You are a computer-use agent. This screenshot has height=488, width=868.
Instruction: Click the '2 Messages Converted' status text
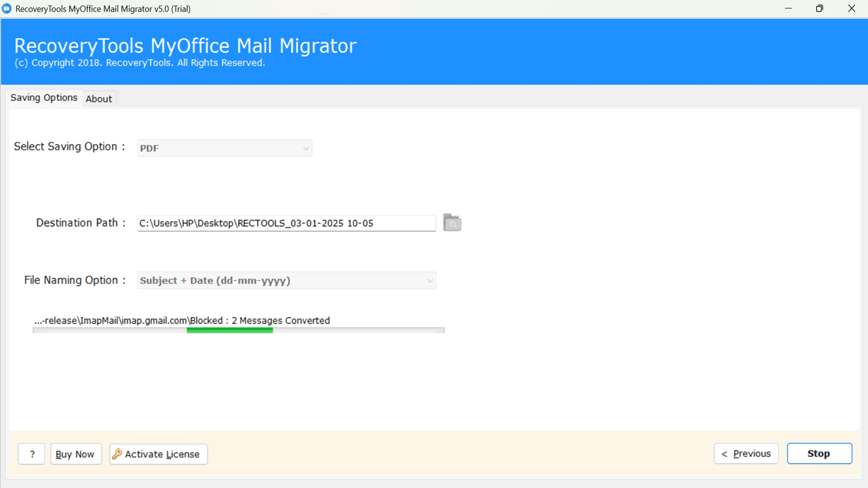(x=281, y=321)
